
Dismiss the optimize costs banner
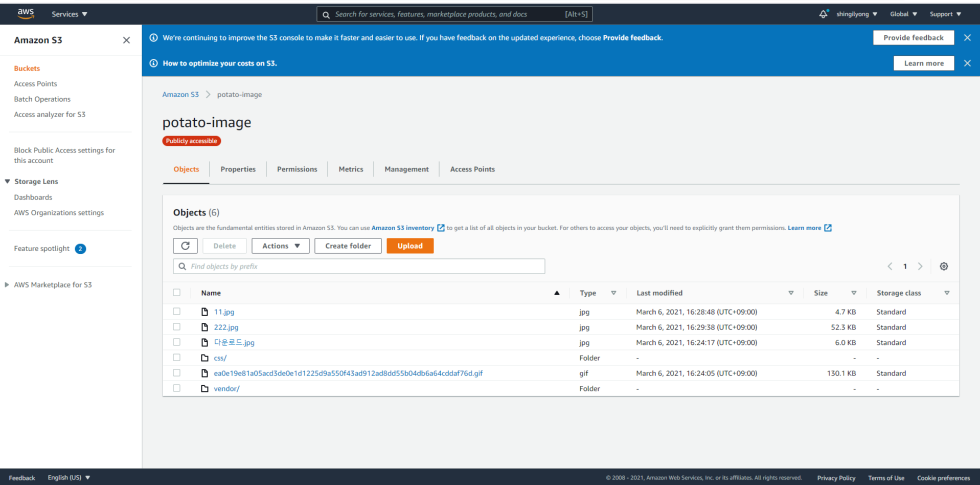pyautogui.click(x=967, y=63)
